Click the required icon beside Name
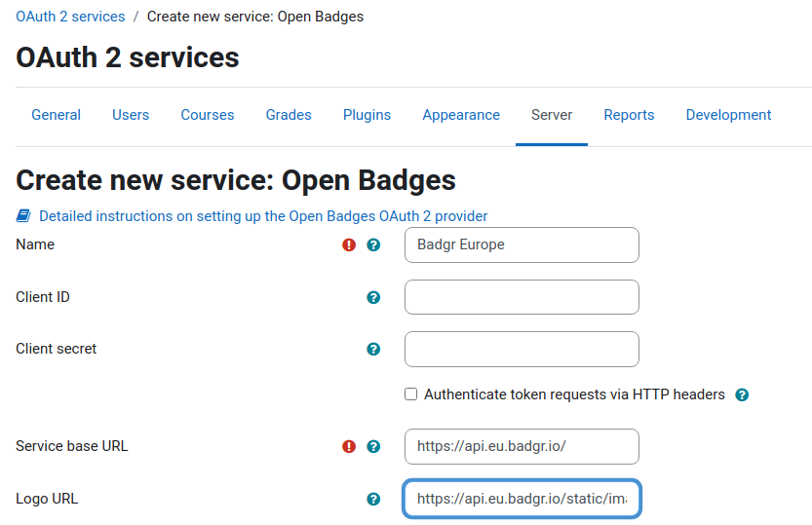 pos(349,244)
